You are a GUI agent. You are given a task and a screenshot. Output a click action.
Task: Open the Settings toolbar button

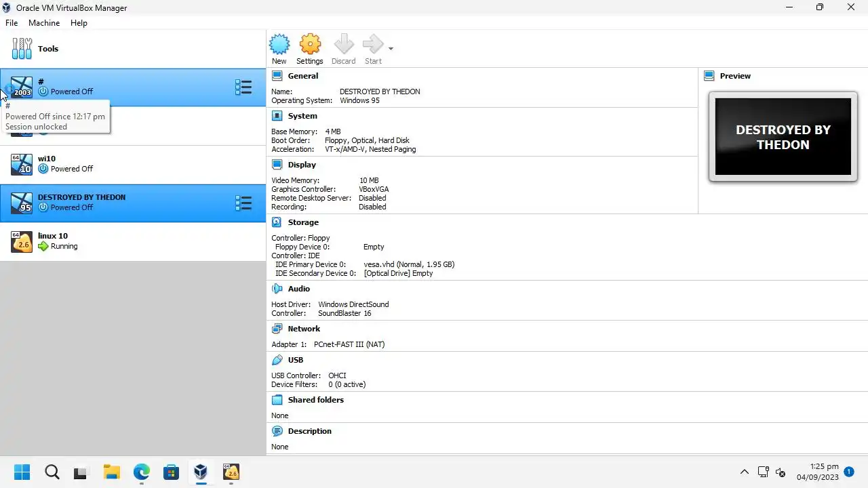coord(310,49)
